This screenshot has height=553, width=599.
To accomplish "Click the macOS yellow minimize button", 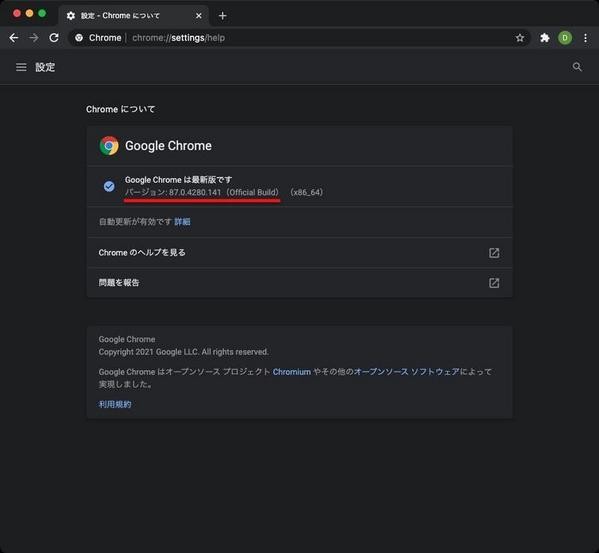I will click(29, 13).
